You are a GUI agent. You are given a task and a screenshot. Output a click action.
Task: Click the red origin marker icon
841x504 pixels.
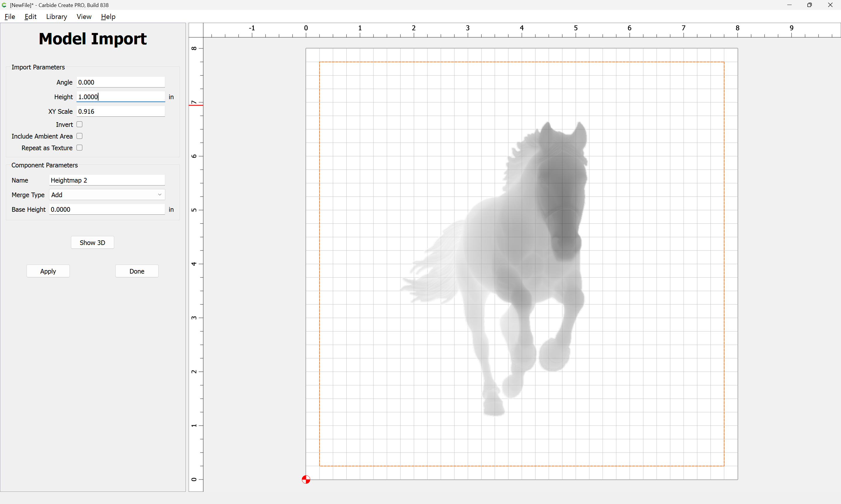tap(306, 479)
